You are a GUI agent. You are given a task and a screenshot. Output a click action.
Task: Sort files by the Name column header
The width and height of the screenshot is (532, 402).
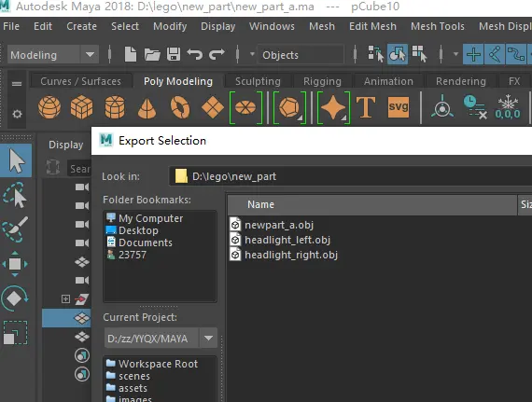coord(372,204)
